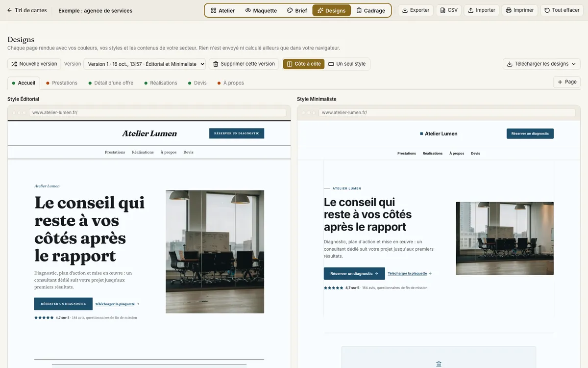Click the Minimaliste headline 'Le conseil qui'

(359, 202)
